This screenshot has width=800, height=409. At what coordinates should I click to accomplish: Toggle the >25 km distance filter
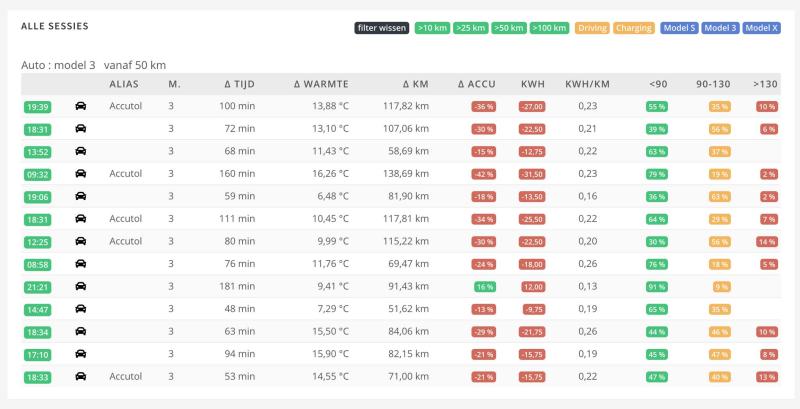471,28
